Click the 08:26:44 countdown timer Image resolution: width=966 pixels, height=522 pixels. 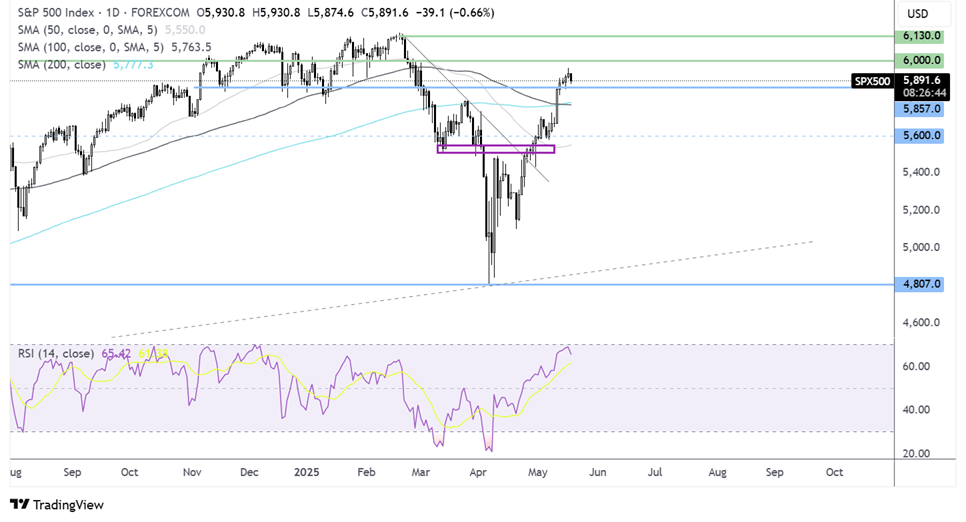(x=924, y=93)
